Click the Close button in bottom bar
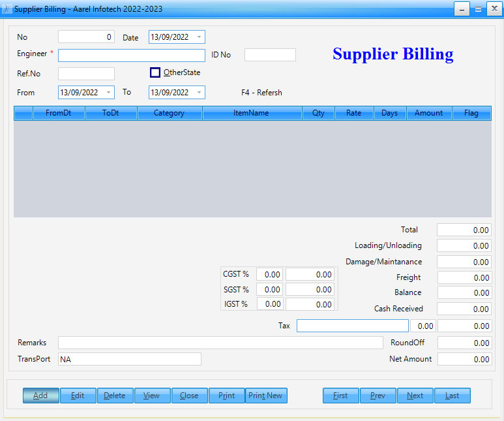 point(189,396)
